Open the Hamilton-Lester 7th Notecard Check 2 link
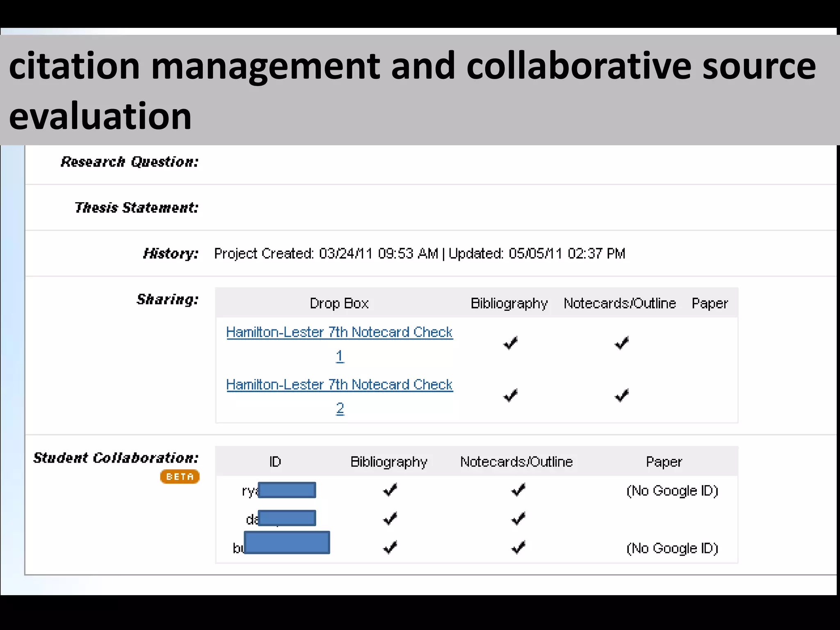 [x=340, y=396]
